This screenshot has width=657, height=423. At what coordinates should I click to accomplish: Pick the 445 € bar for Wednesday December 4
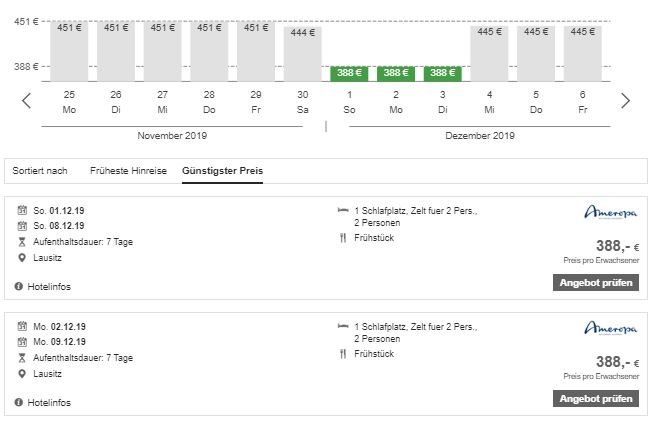pos(489,52)
